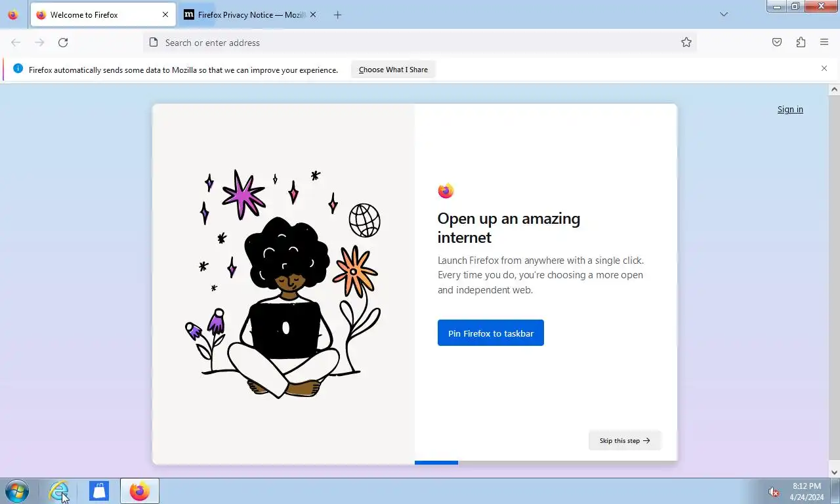Bookmark this page with star icon

[686, 43]
